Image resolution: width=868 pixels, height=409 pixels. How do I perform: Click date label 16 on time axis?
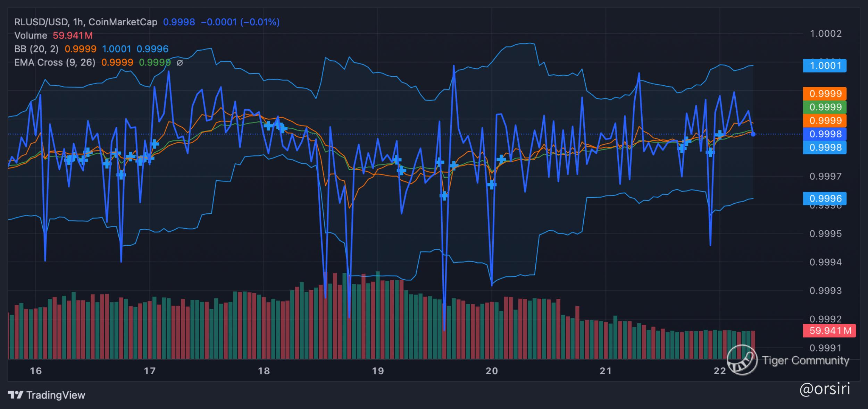point(36,371)
